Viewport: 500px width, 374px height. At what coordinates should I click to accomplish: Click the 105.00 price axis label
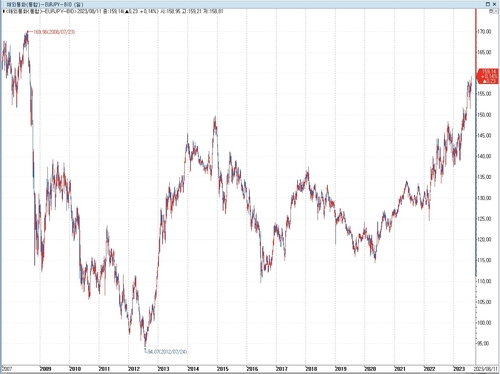(x=484, y=302)
